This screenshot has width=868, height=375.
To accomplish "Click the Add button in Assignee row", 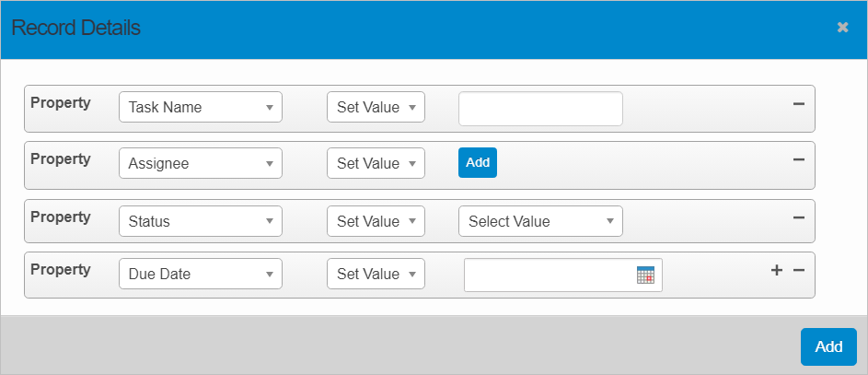I will pyautogui.click(x=478, y=162).
